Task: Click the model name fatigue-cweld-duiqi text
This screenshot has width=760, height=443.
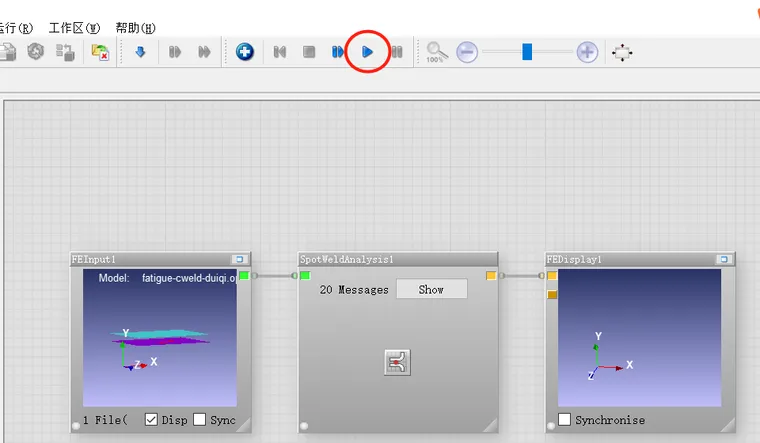Action: pyautogui.click(x=190, y=278)
